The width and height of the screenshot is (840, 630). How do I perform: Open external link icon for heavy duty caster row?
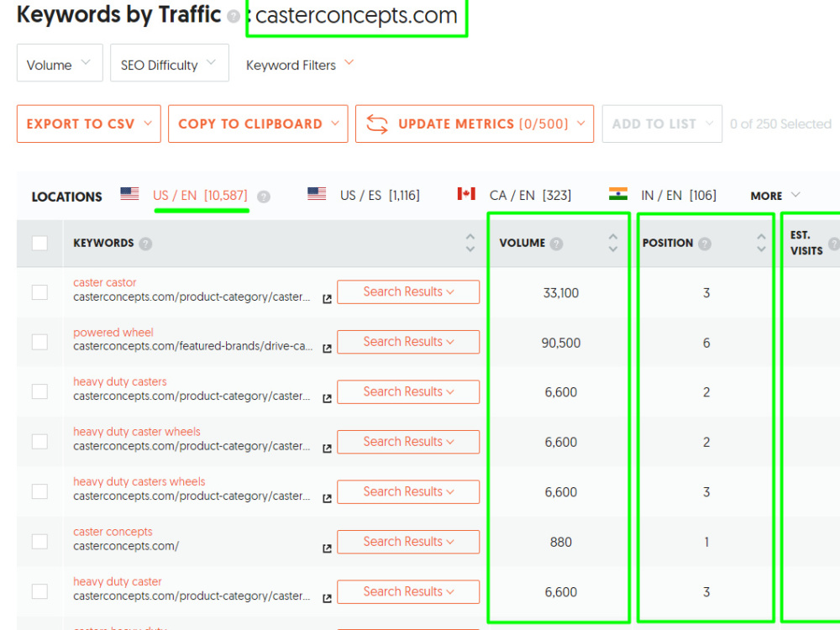[x=327, y=598]
